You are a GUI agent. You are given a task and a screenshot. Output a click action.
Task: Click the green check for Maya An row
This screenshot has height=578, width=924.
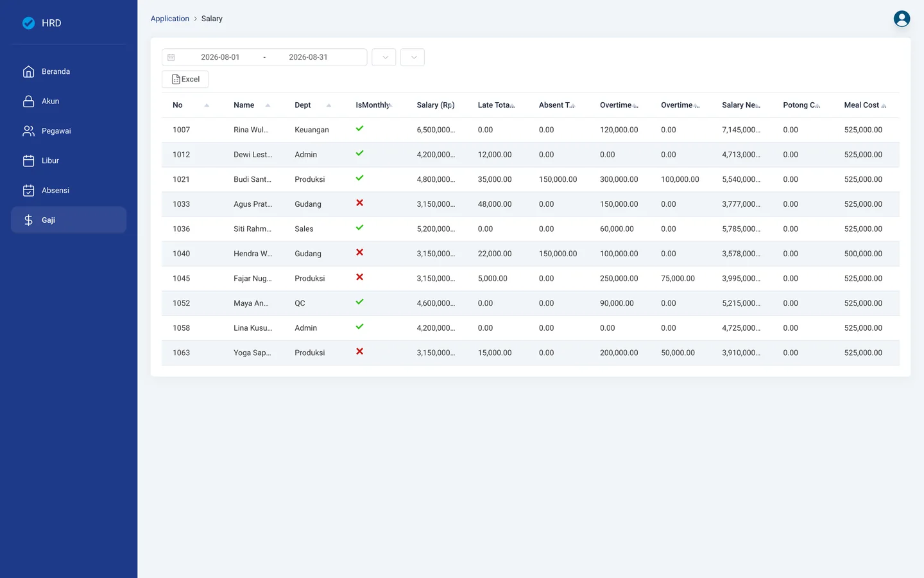point(359,302)
